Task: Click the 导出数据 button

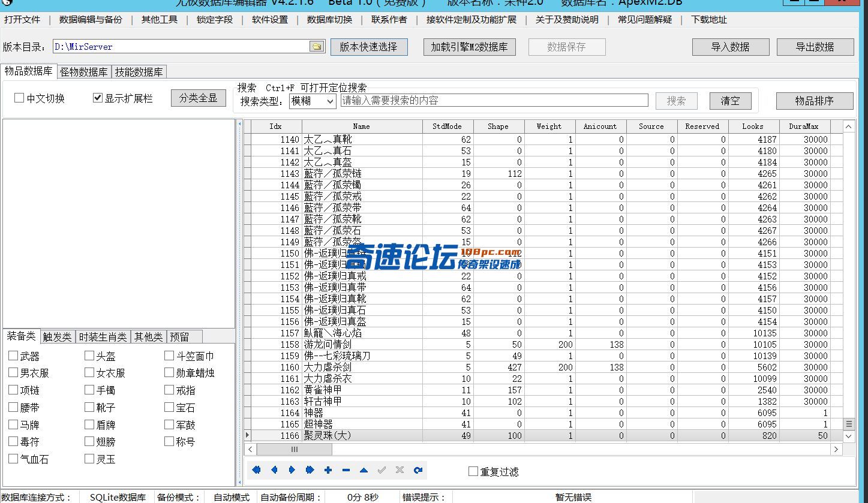Action: click(815, 47)
